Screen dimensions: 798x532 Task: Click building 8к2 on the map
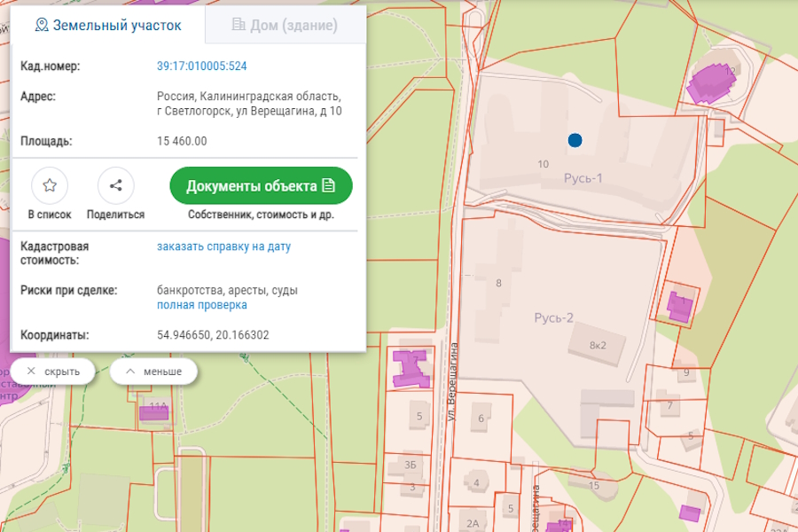click(598, 344)
